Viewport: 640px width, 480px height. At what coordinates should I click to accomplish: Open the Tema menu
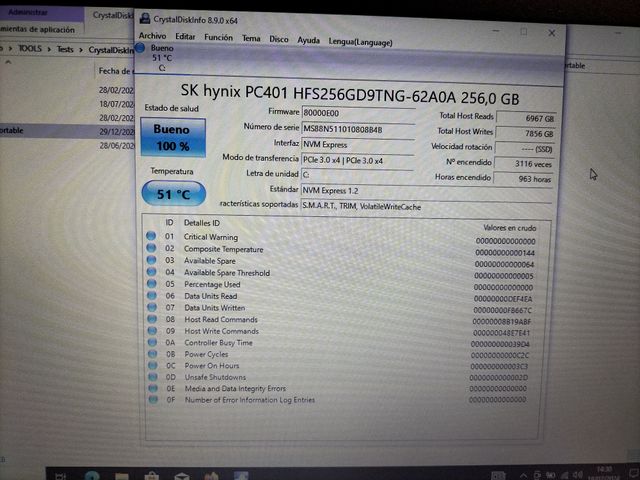click(x=251, y=38)
